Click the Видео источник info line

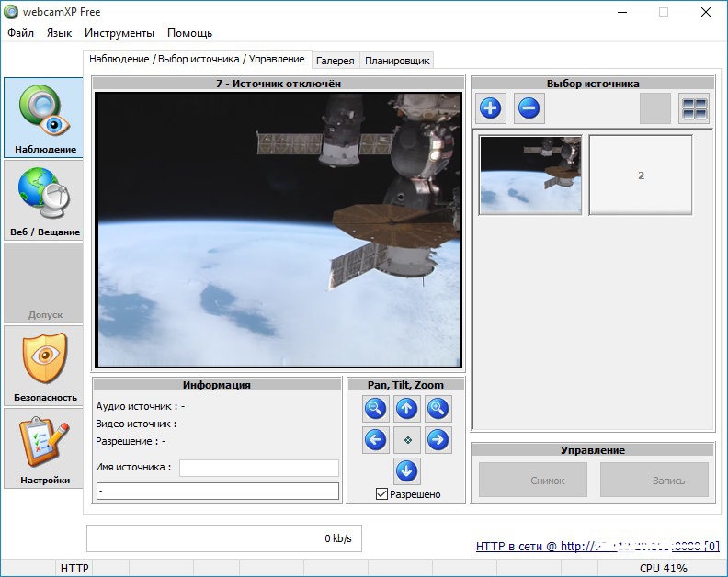[x=140, y=424]
